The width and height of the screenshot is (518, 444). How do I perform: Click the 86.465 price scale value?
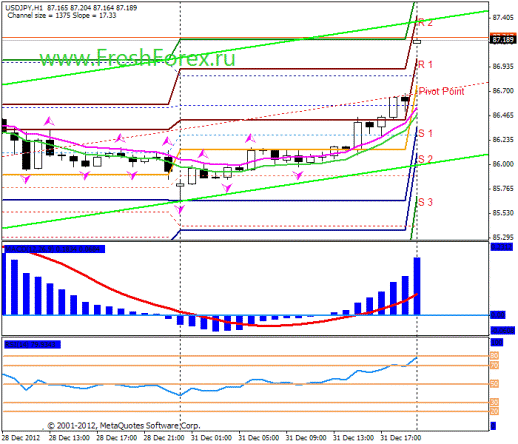(x=503, y=115)
